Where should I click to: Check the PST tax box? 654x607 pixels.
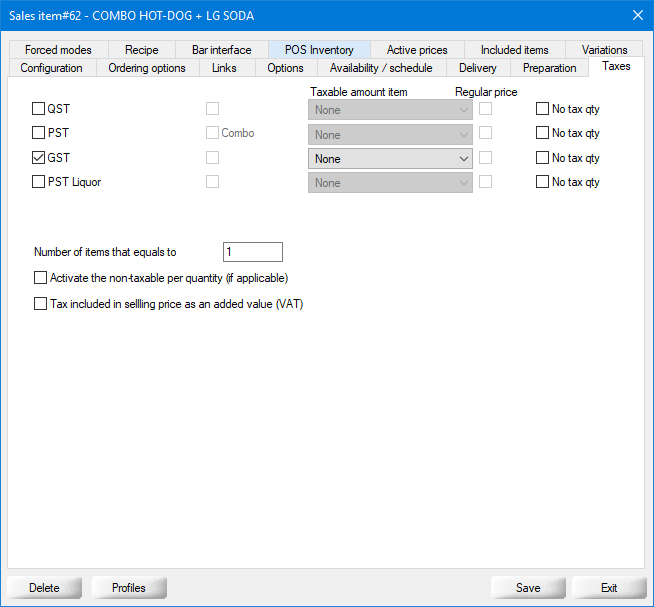coord(39,133)
